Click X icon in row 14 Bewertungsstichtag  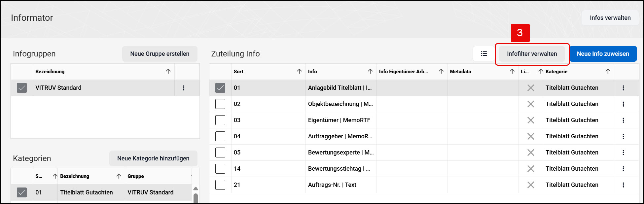[531, 169]
